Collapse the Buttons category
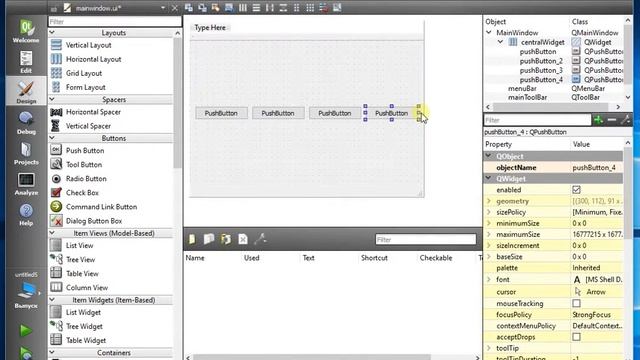Viewport: 640px width, 360px height. tap(52, 138)
